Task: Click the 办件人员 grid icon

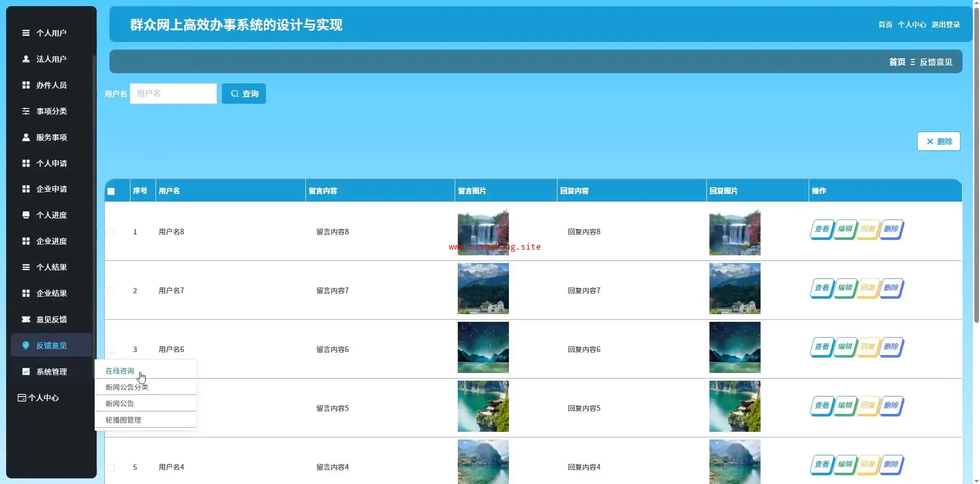Action: pyautogui.click(x=26, y=85)
